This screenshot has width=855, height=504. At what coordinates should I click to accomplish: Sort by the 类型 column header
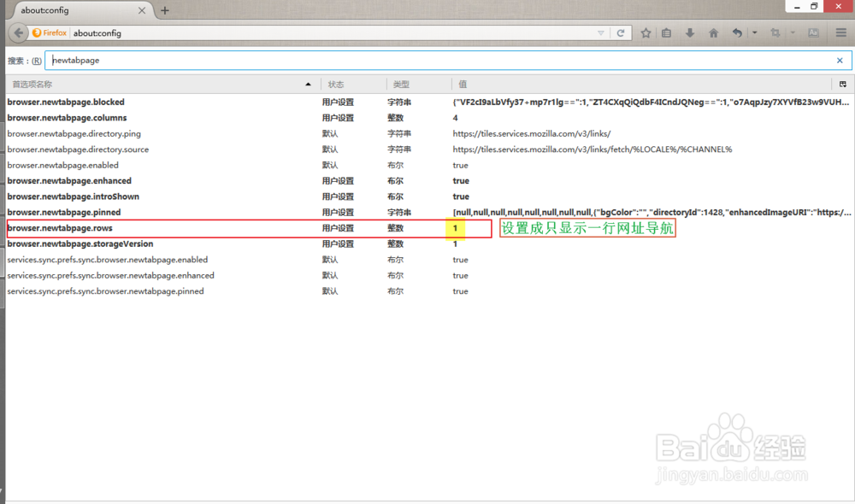(x=419, y=84)
